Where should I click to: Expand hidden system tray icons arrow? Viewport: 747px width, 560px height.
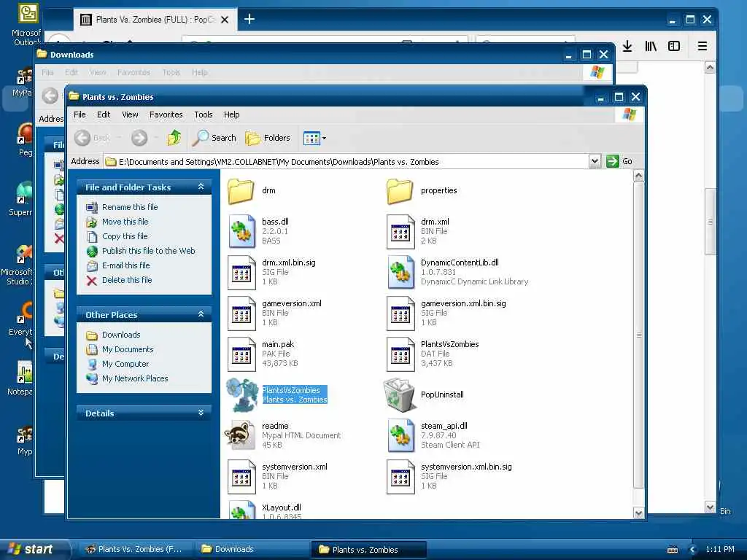[693, 550]
